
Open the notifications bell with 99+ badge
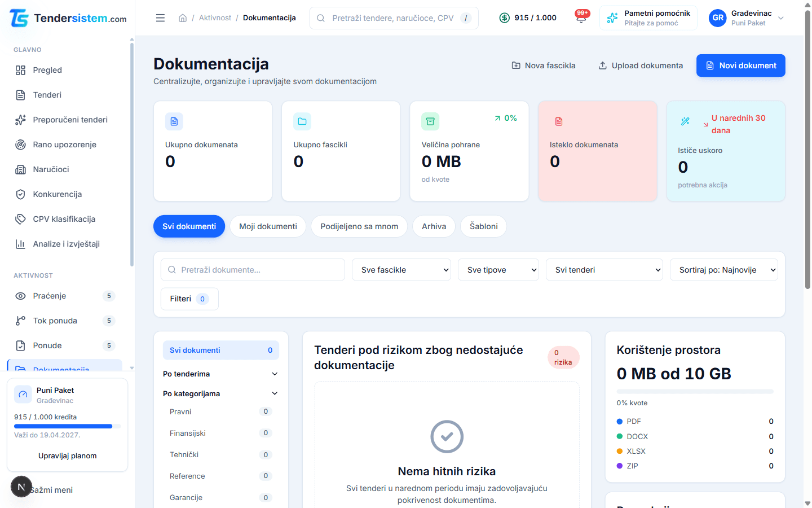point(581,17)
